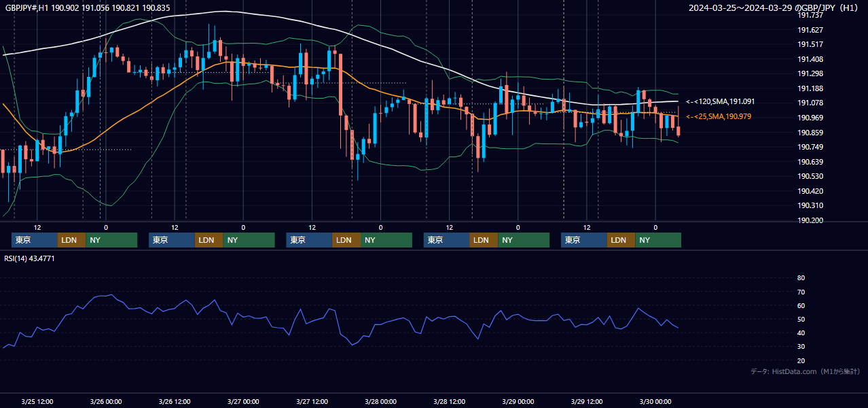Click the 3/29 12:00 date label

(586, 401)
